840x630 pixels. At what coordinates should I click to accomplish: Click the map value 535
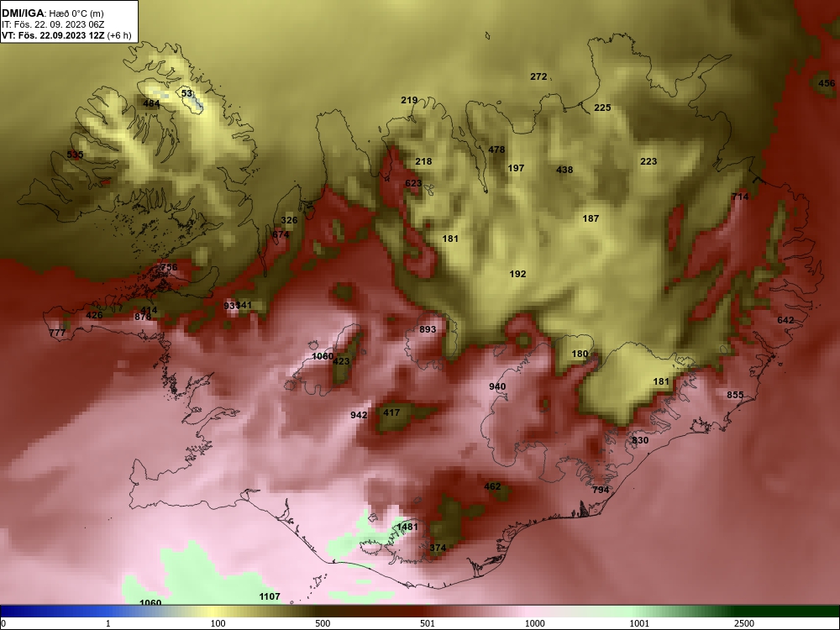[75, 155]
